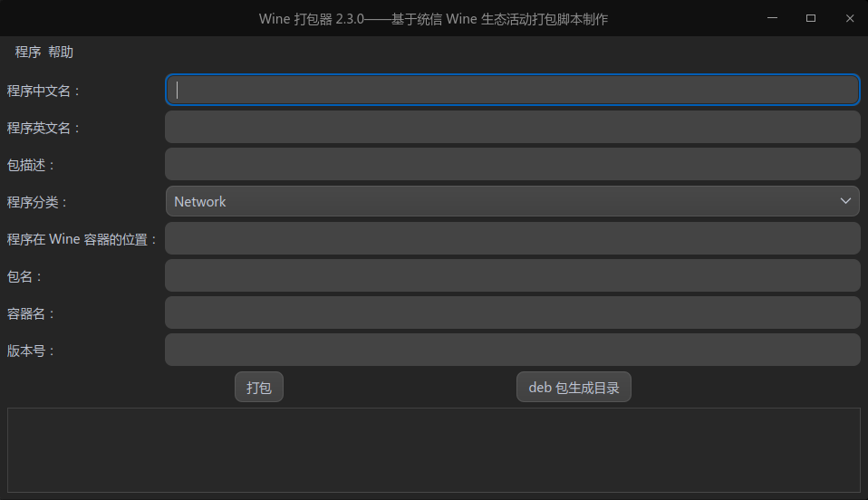Click the 版本号 input field
868x500 pixels.
pos(512,350)
